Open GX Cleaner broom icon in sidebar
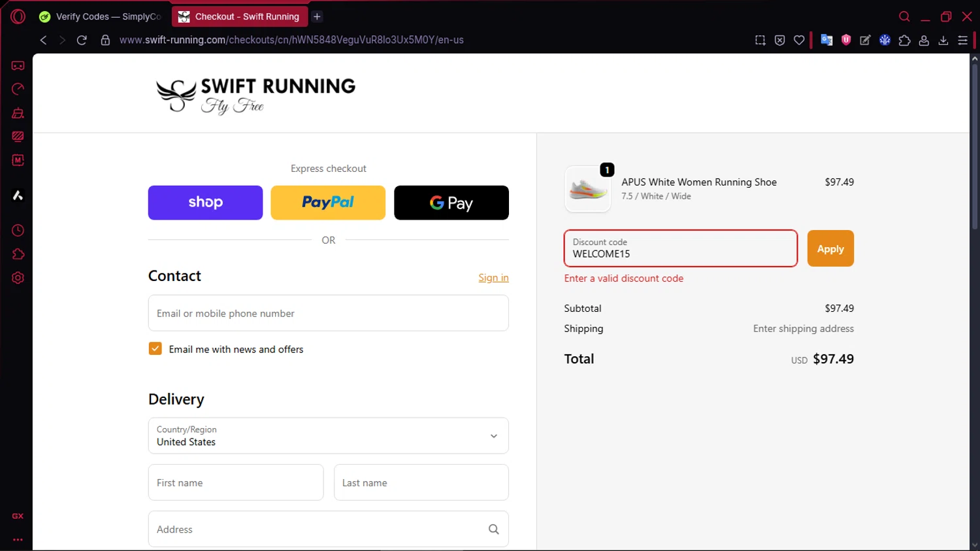 click(x=18, y=113)
